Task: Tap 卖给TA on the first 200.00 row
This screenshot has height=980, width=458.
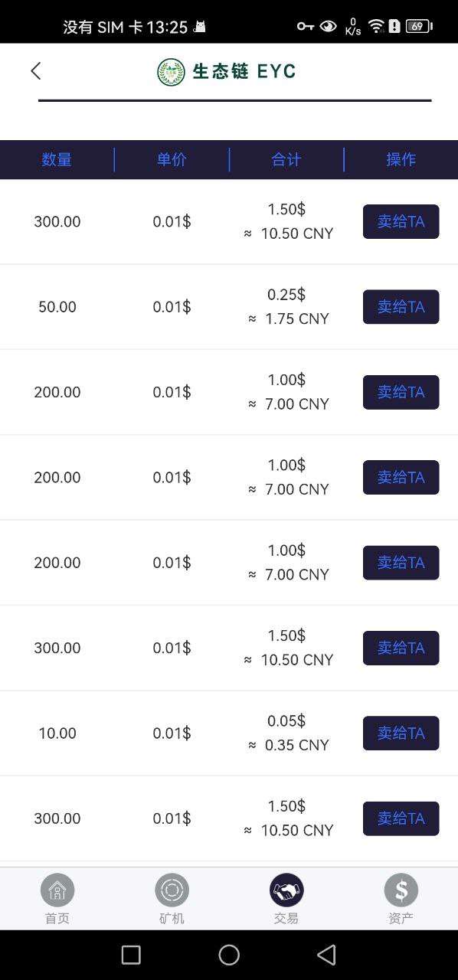Action: [x=401, y=392]
